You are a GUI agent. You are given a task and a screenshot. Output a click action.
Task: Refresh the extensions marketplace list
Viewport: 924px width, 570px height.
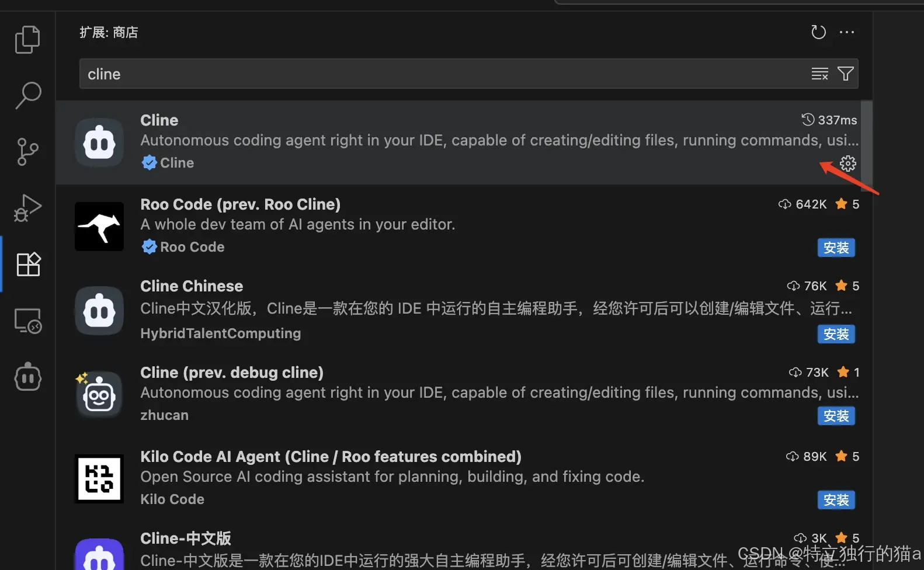[818, 32]
